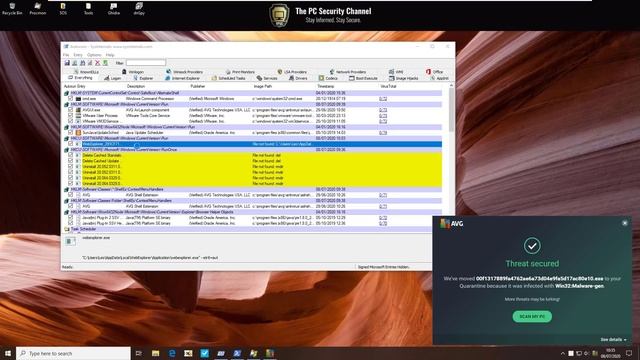Click the Autoruns list vertical scrollbar

coord(451,110)
